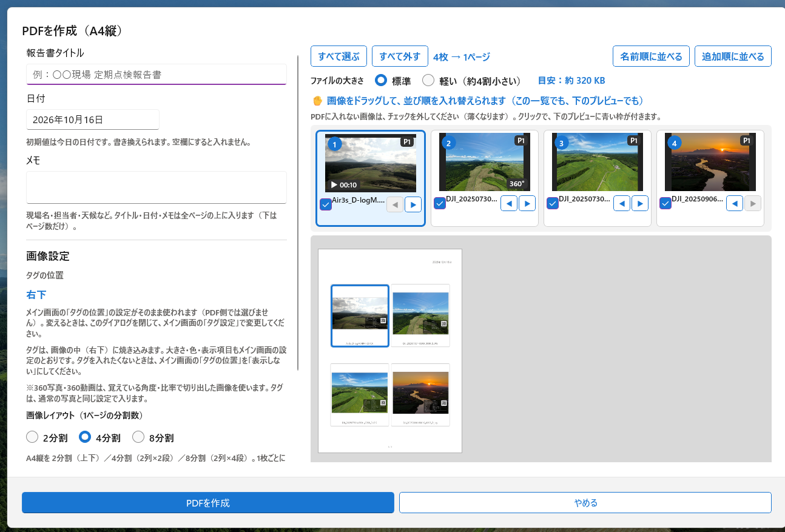
Task: Click the すべて選ぶ button
Action: pos(339,56)
